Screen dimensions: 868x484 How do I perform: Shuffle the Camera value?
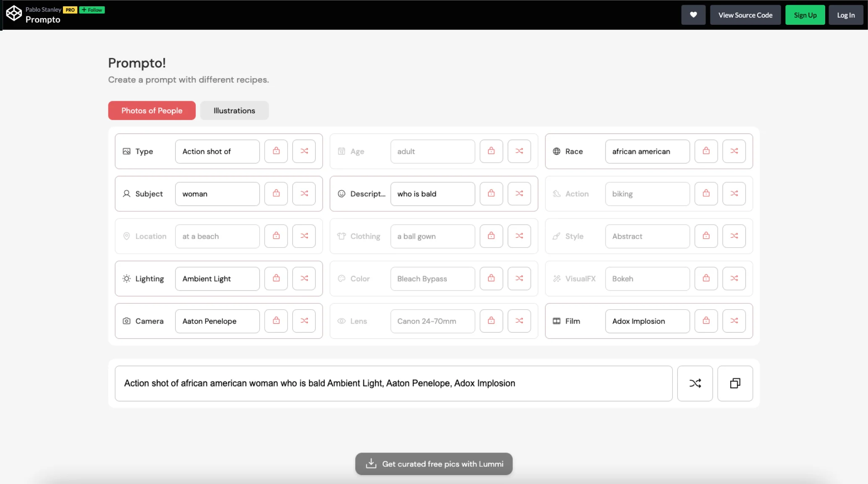(x=304, y=321)
